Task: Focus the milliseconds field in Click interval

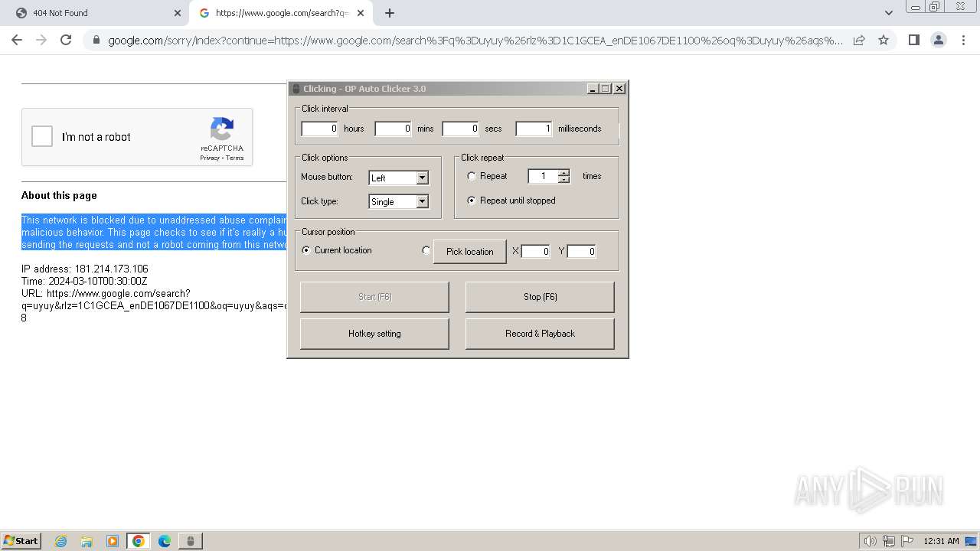Action: point(534,129)
